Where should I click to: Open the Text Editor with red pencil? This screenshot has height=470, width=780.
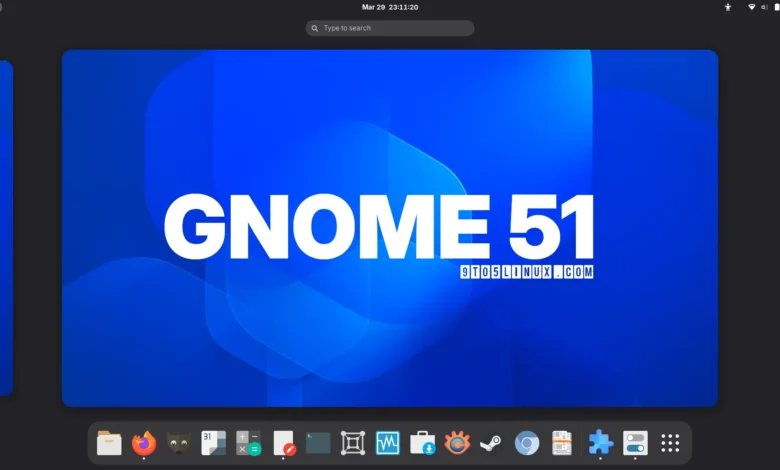click(284, 443)
